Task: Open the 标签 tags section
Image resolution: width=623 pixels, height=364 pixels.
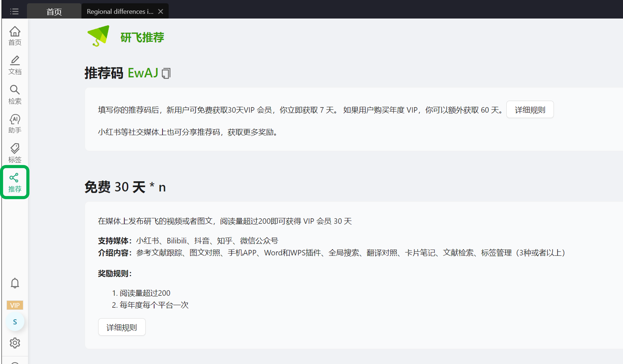Action: pyautogui.click(x=15, y=153)
